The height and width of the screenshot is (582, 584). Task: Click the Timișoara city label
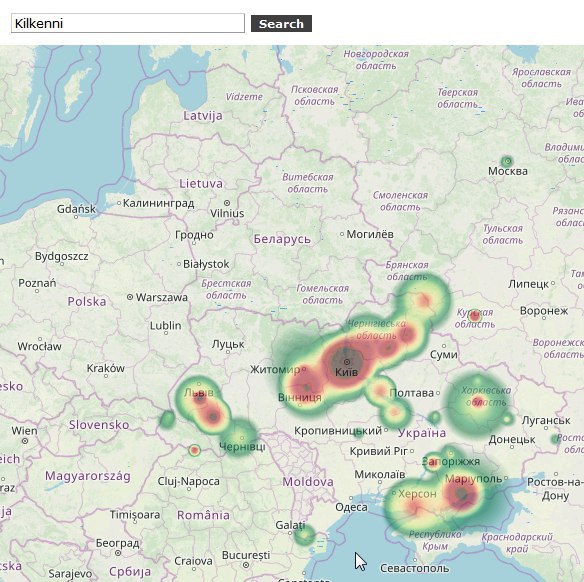click(135, 515)
